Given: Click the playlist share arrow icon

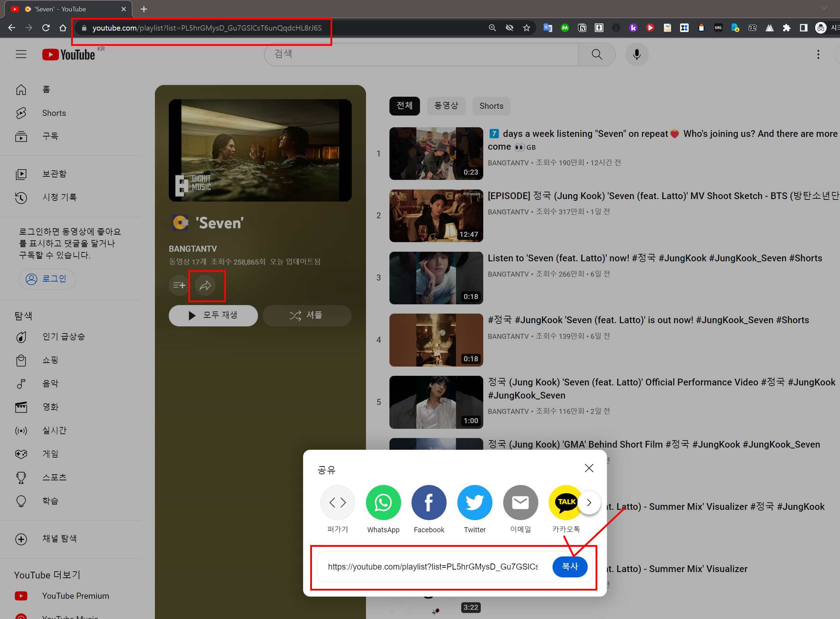Looking at the screenshot, I should (x=205, y=286).
